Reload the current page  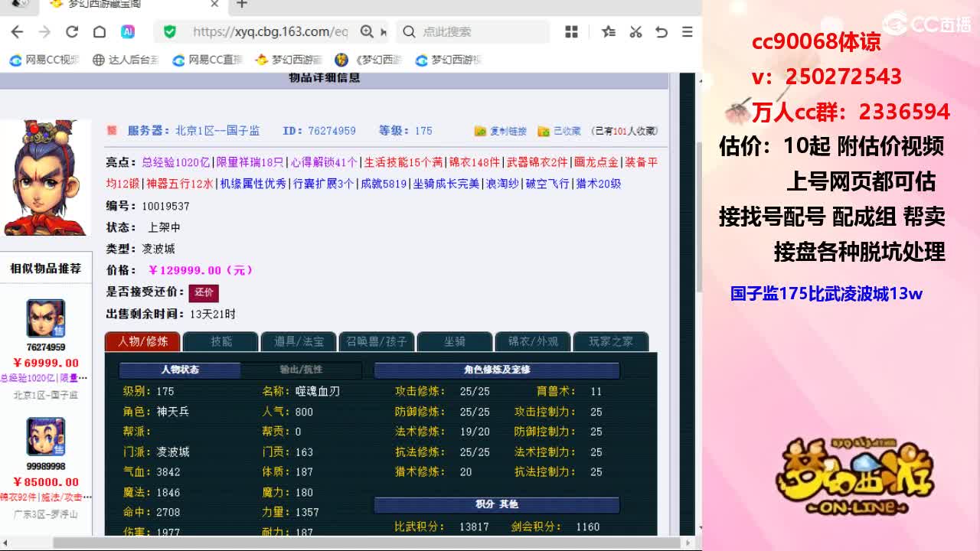tap(72, 31)
